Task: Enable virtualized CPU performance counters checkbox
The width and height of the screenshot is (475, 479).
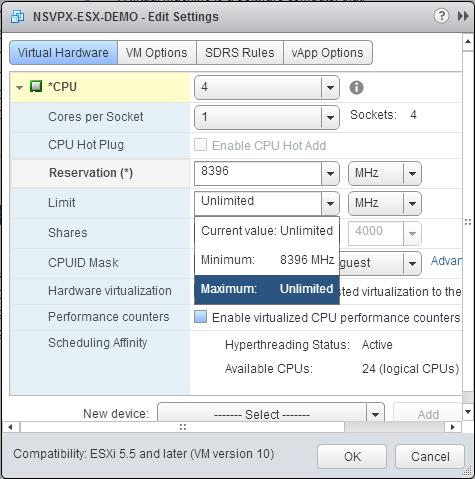Action: pyautogui.click(x=200, y=317)
